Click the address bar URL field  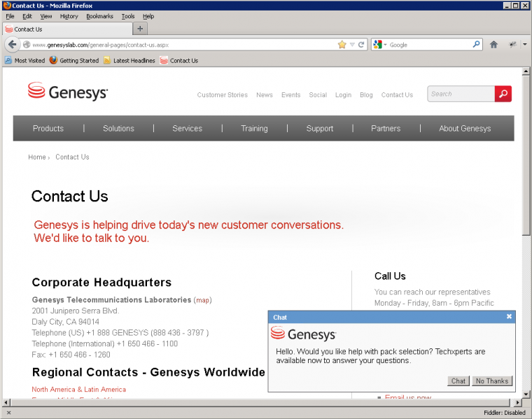click(x=183, y=44)
